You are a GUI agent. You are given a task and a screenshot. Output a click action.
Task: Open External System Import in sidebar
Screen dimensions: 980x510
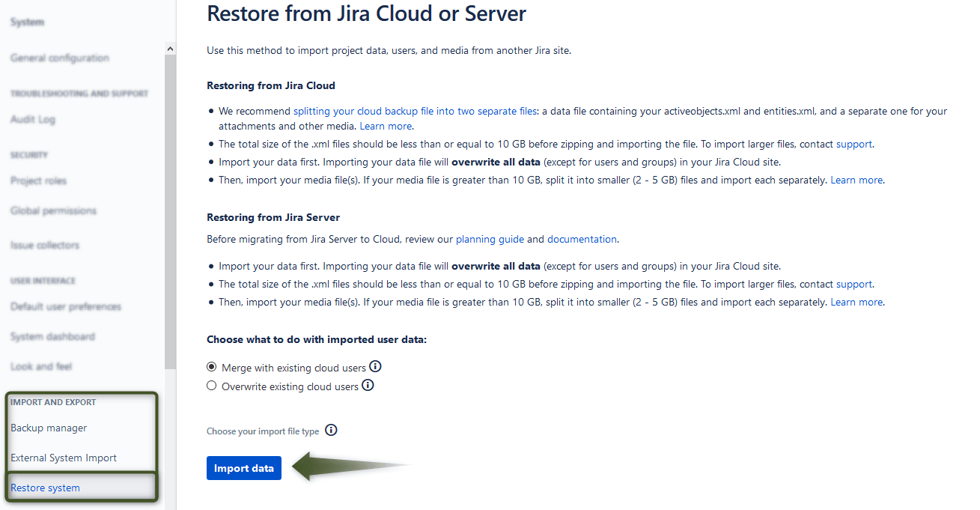point(64,458)
